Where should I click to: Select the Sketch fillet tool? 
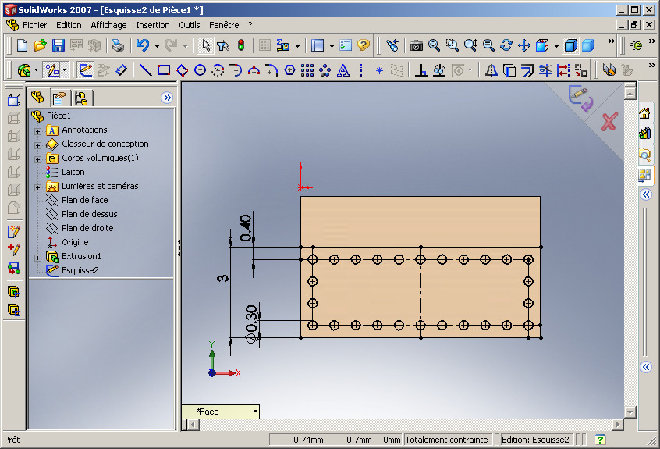click(x=271, y=70)
